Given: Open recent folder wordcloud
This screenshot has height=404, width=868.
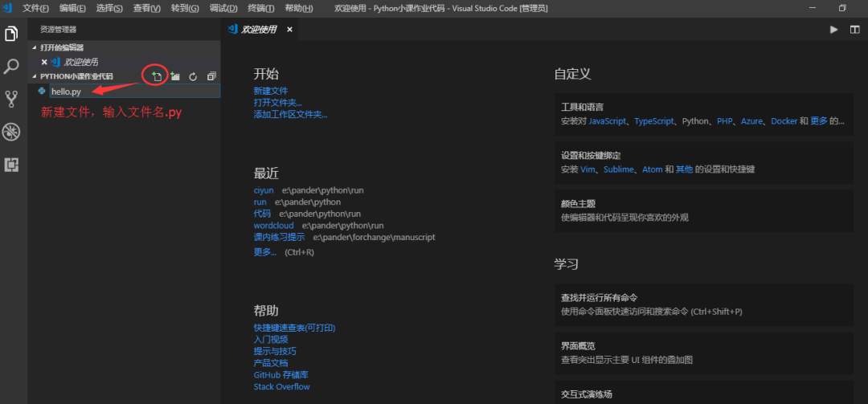Looking at the screenshot, I should pyautogui.click(x=273, y=225).
